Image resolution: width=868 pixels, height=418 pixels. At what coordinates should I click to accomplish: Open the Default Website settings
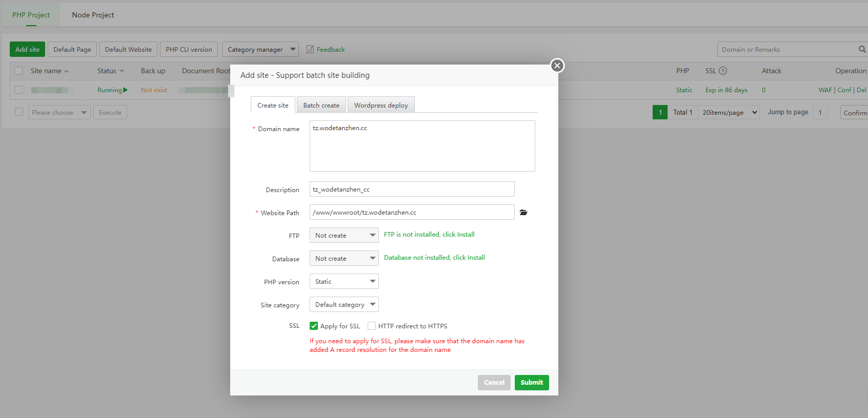click(128, 49)
